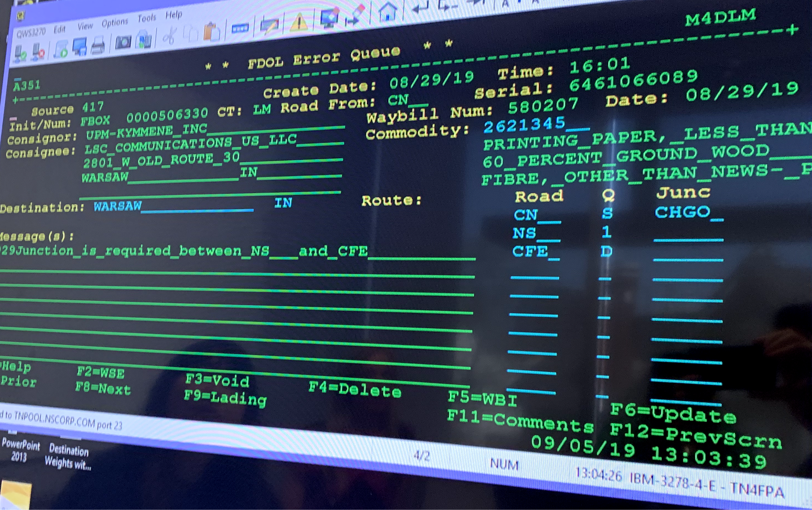Click the Consignee field LSC_COMMUNICATIONS_US_LLC
812x510 pixels.
[214, 144]
